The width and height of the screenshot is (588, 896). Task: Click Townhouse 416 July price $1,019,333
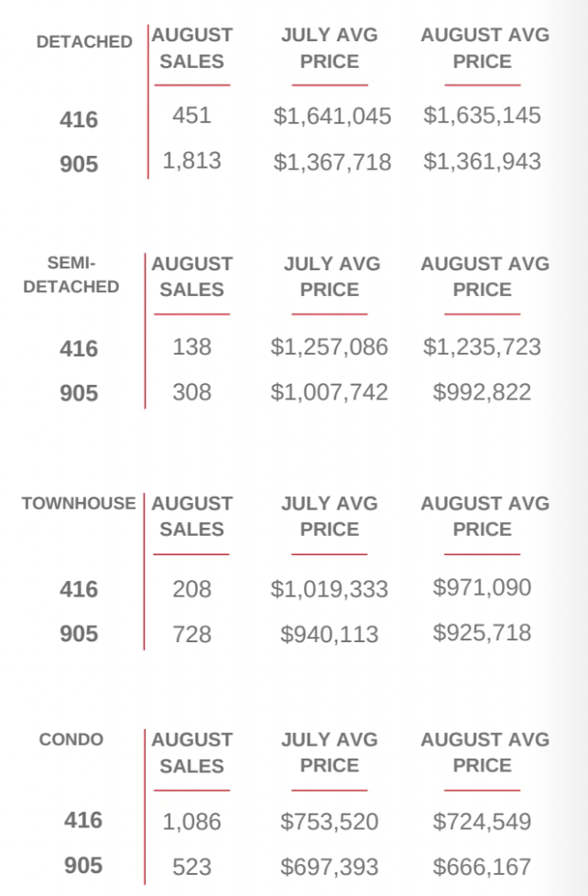(329, 589)
